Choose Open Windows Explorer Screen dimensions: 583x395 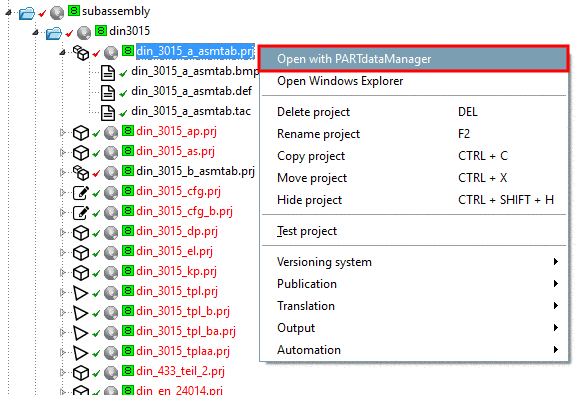(414, 81)
